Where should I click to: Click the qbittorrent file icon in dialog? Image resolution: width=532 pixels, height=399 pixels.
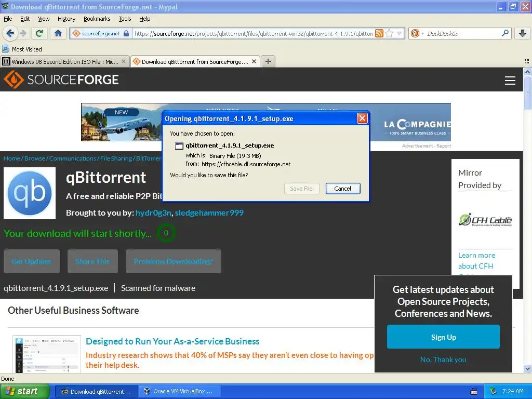click(x=179, y=146)
